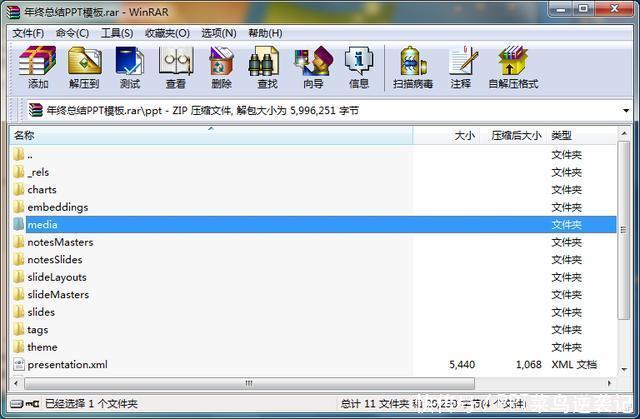This screenshot has width=640, height=419.
Task: Click the notesSlides folder icon
Action: click(19, 259)
